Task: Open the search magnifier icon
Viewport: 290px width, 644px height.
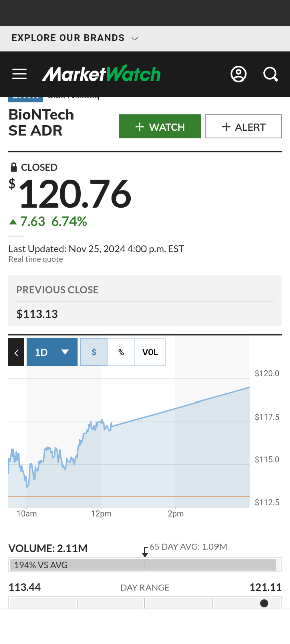Action: (270, 74)
